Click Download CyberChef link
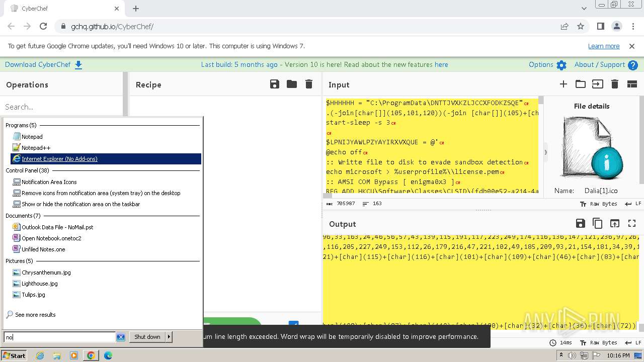The height and width of the screenshot is (362, 644). [38, 65]
